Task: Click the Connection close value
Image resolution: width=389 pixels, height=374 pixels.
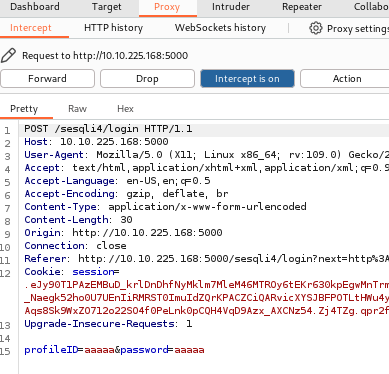Action: point(111,246)
